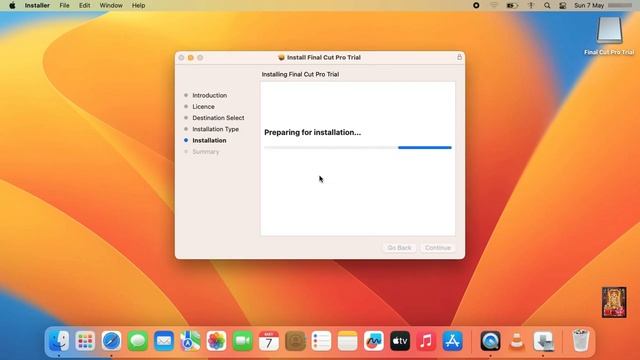Open Control Centre in menu bar
The width and height of the screenshot is (640, 360).
562,5
